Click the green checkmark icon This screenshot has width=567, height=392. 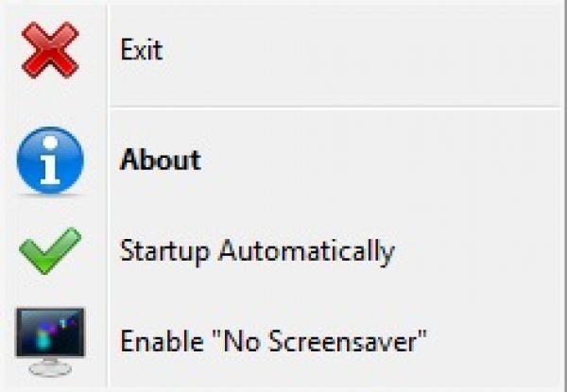[x=50, y=252]
